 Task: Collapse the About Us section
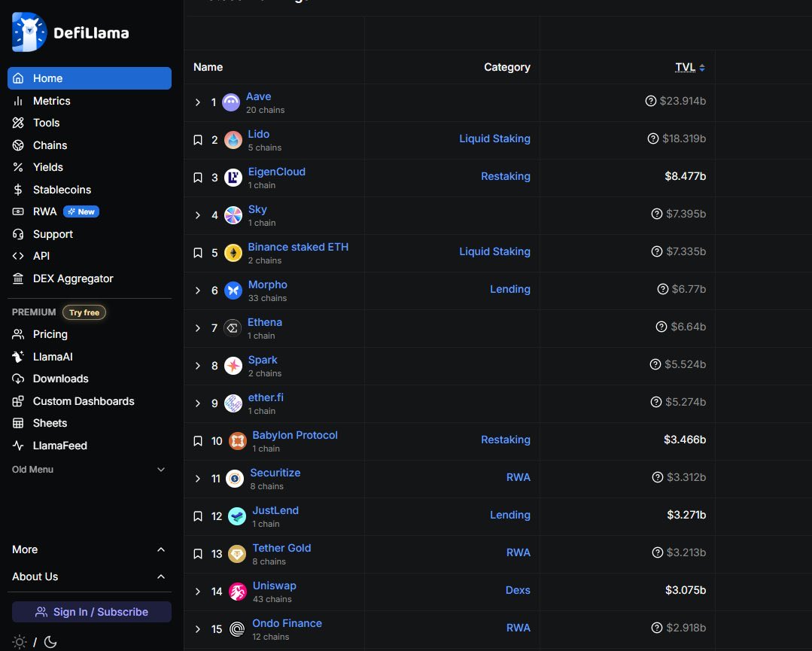coord(89,576)
